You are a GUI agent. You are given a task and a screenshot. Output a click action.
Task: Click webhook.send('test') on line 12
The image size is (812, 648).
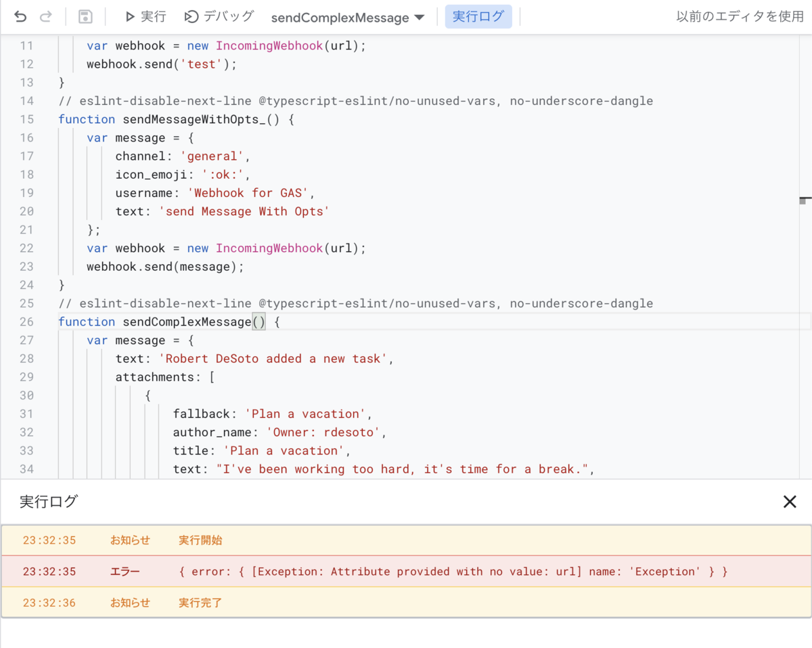[162, 64]
